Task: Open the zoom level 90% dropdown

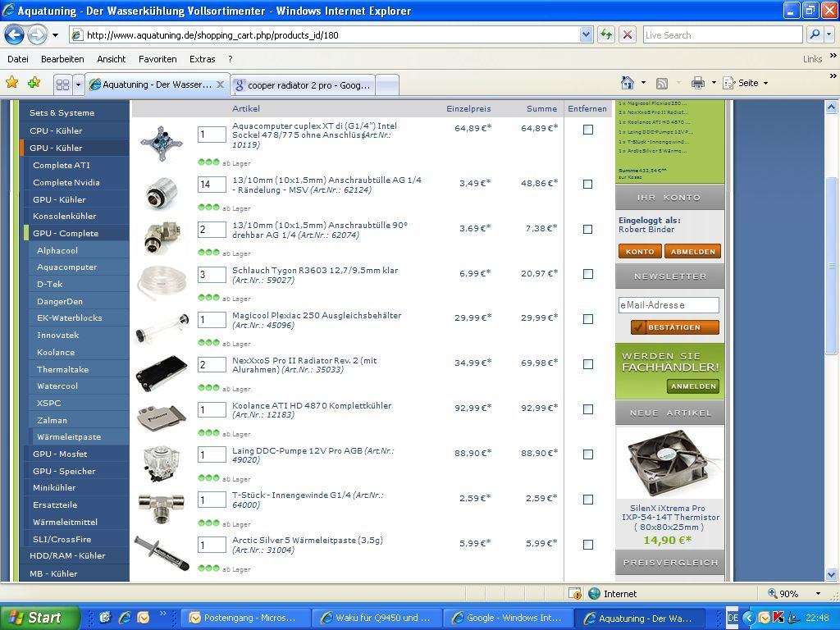Action: click(818, 594)
